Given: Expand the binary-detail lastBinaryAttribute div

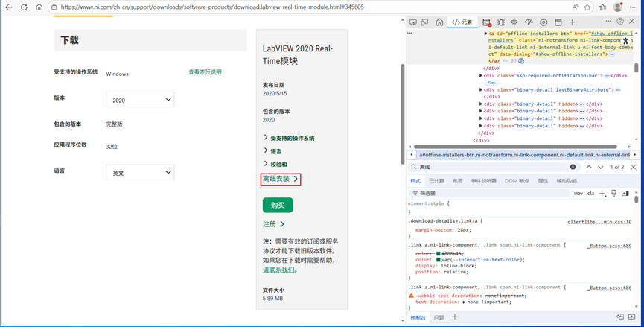Looking at the screenshot, I should [481, 89].
